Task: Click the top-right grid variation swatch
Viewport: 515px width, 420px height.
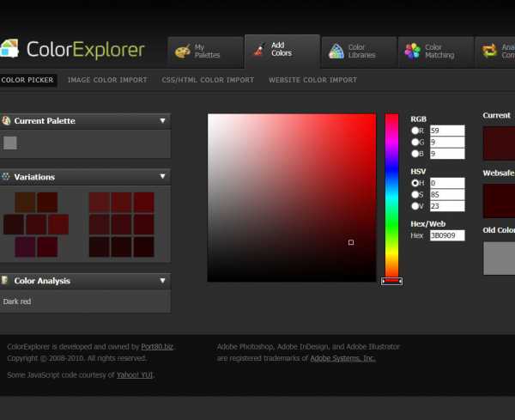Action: tap(143, 203)
